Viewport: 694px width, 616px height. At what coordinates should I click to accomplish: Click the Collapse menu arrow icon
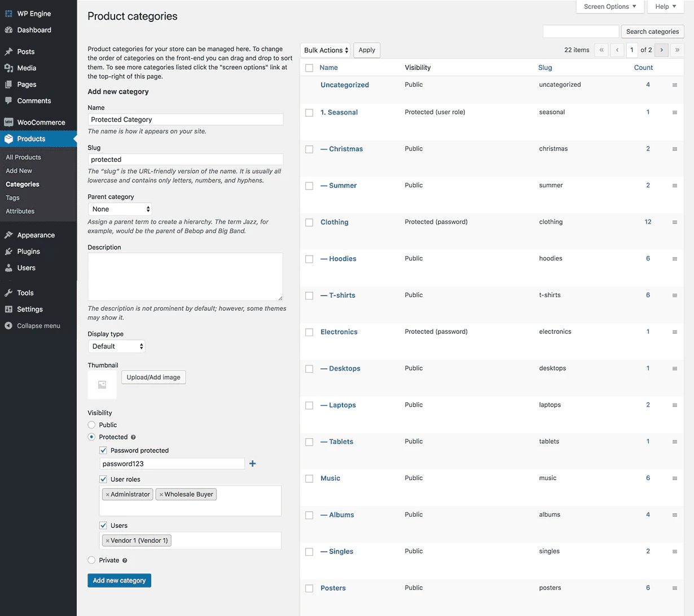point(8,325)
